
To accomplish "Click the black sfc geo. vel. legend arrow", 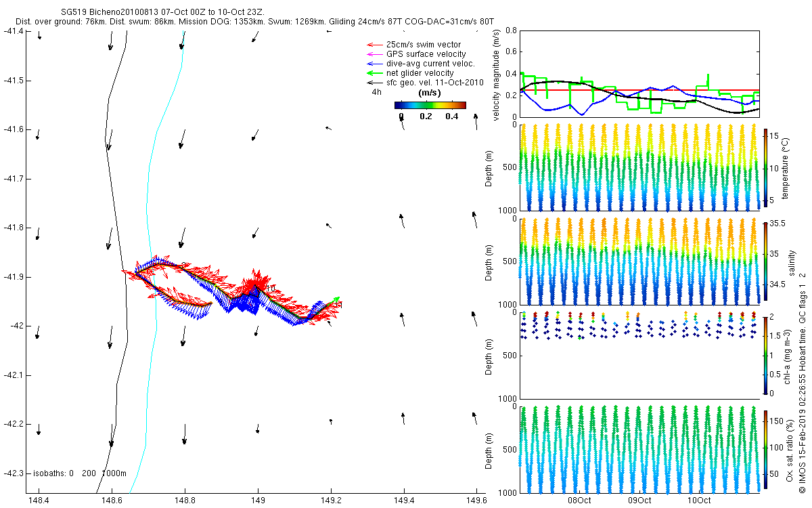I will point(374,83).
